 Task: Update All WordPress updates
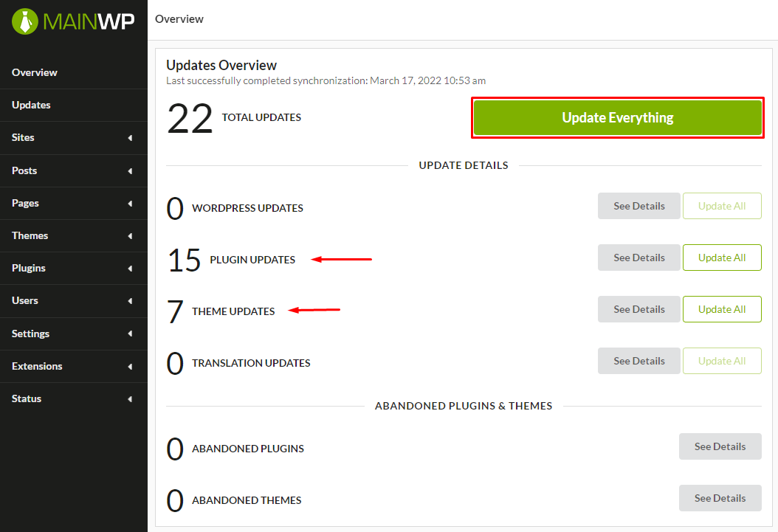tap(722, 206)
